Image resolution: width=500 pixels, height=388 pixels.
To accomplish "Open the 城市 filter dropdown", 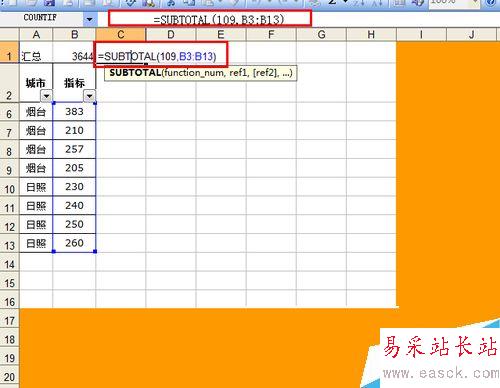I will pos(46,96).
